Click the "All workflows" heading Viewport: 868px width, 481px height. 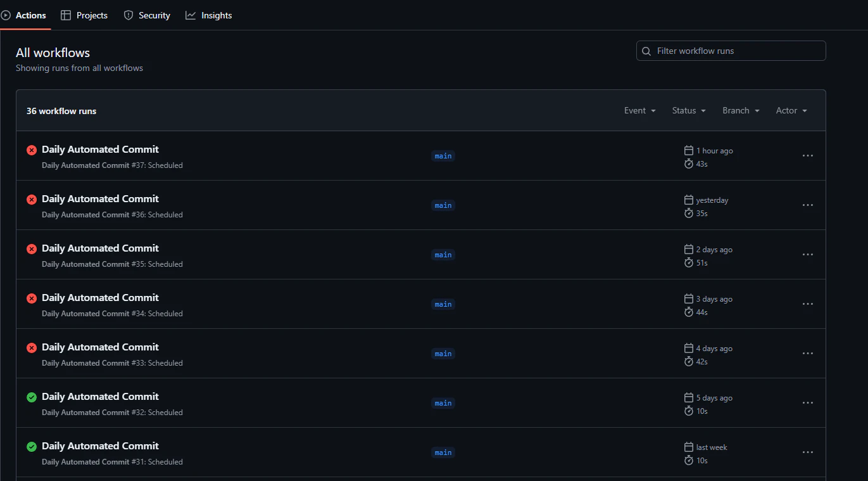coord(53,53)
